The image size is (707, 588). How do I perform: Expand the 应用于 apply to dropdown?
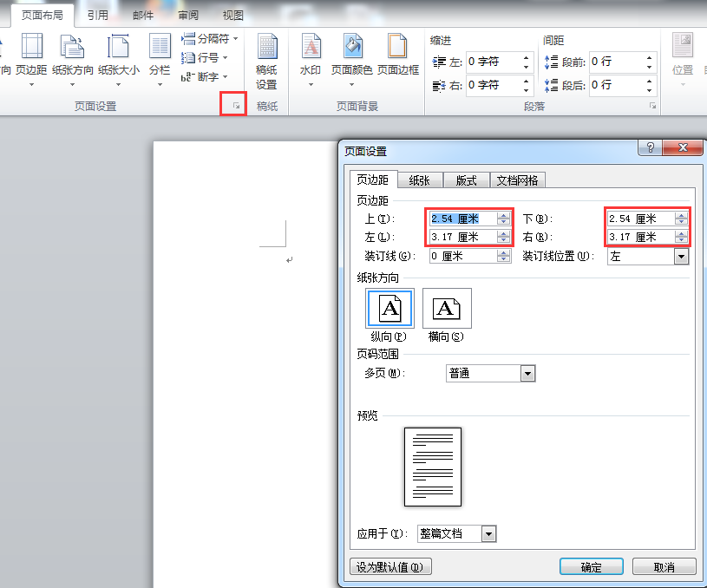488,534
